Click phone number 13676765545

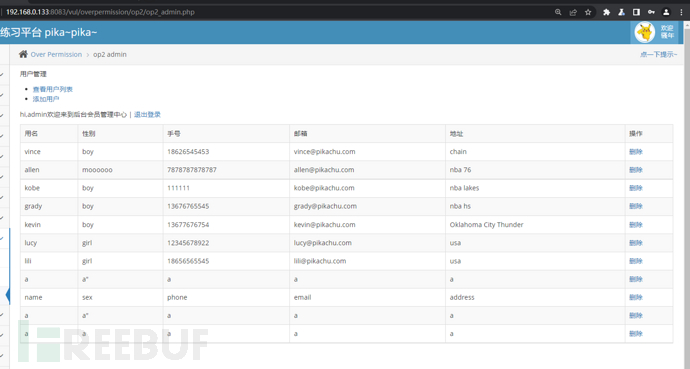coord(188,206)
